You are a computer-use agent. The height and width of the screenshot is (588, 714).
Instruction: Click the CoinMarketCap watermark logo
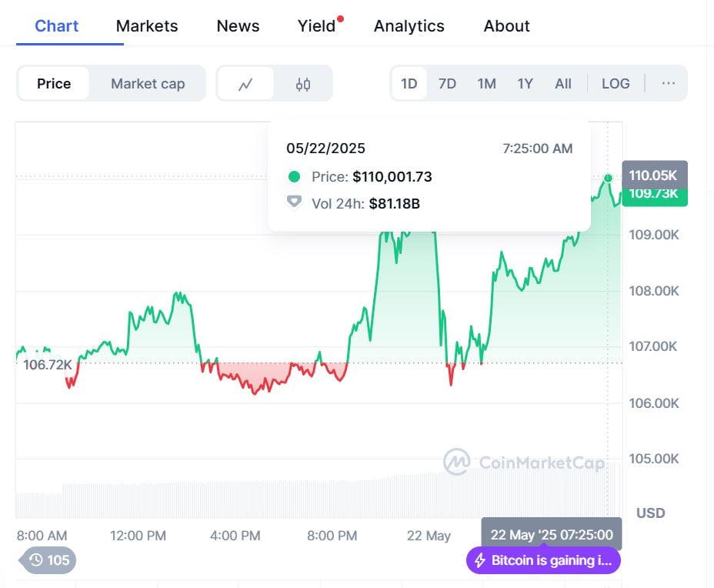tap(456, 462)
